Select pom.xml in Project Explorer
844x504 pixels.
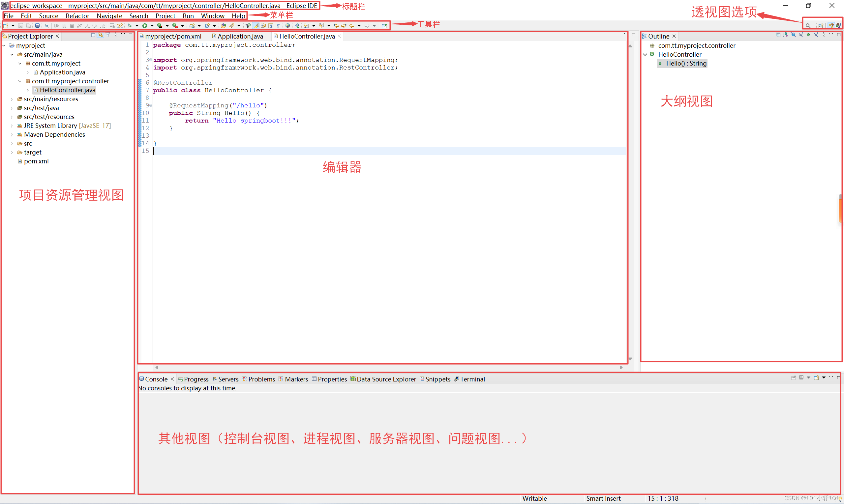tap(36, 161)
